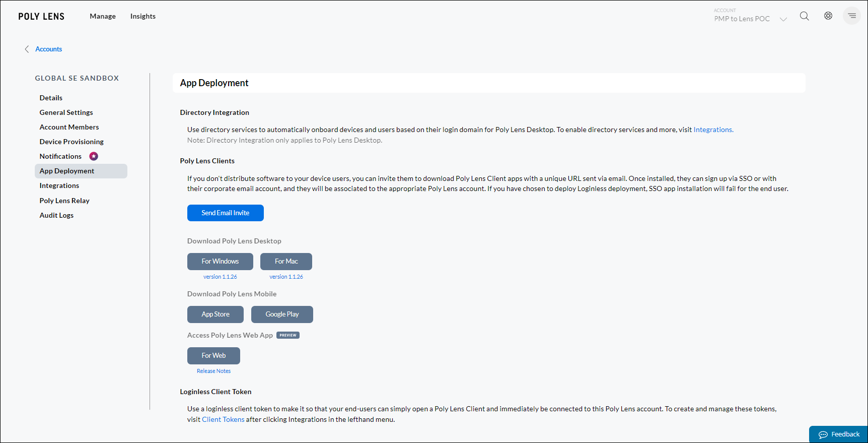Click the Directory Integration heading
The height and width of the screenshot is (443, 868).
(x=214, y=112)
